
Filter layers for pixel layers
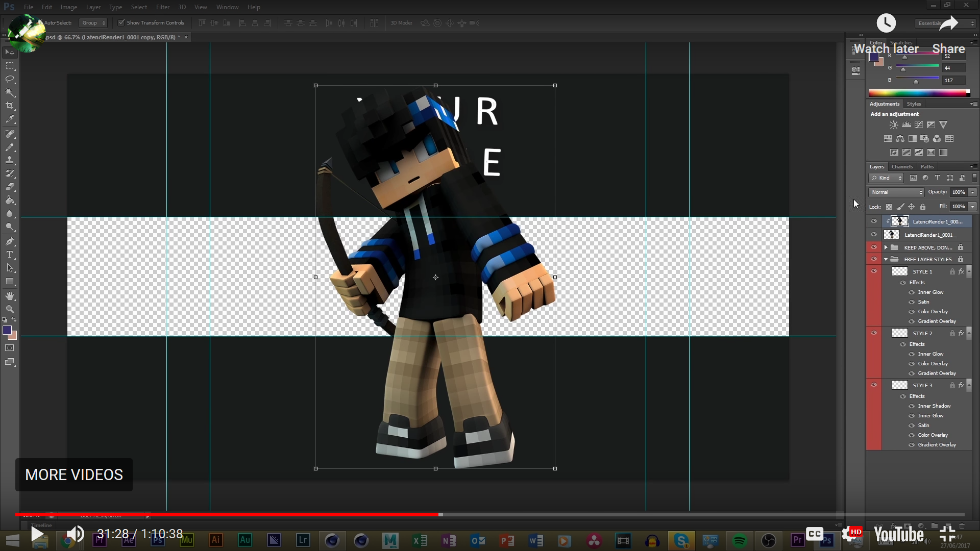tap(913, 178)
